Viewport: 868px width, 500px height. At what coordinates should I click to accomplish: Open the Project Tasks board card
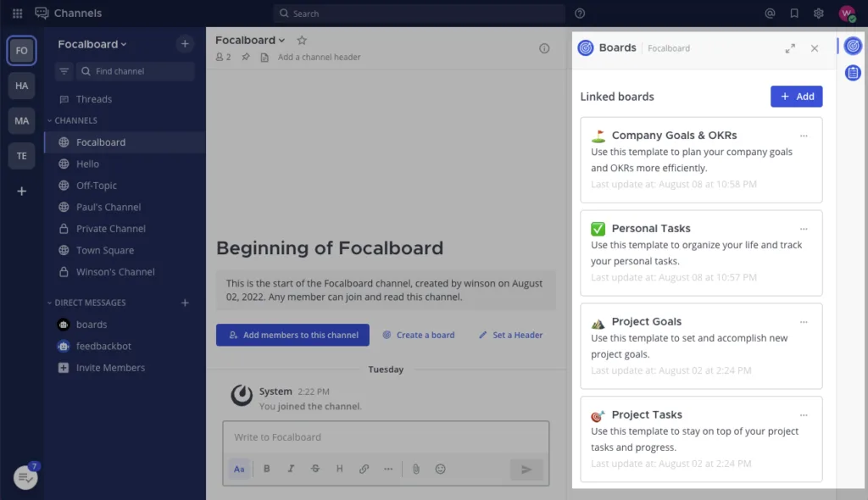pos(701,438)
